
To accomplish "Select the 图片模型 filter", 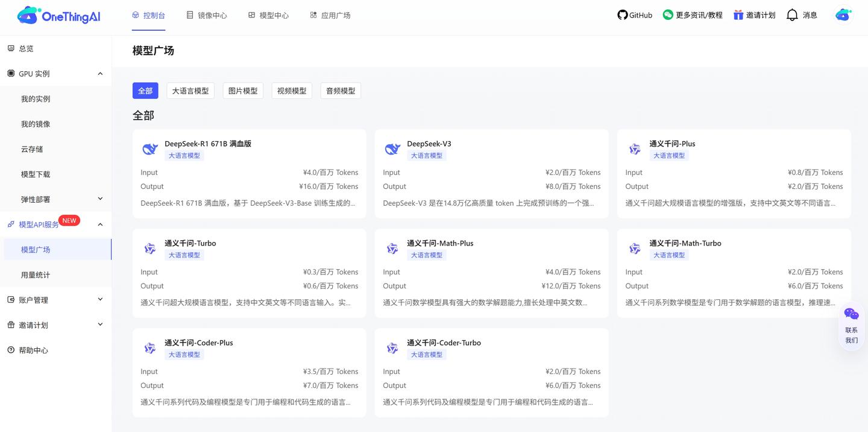I will point(242,90).
